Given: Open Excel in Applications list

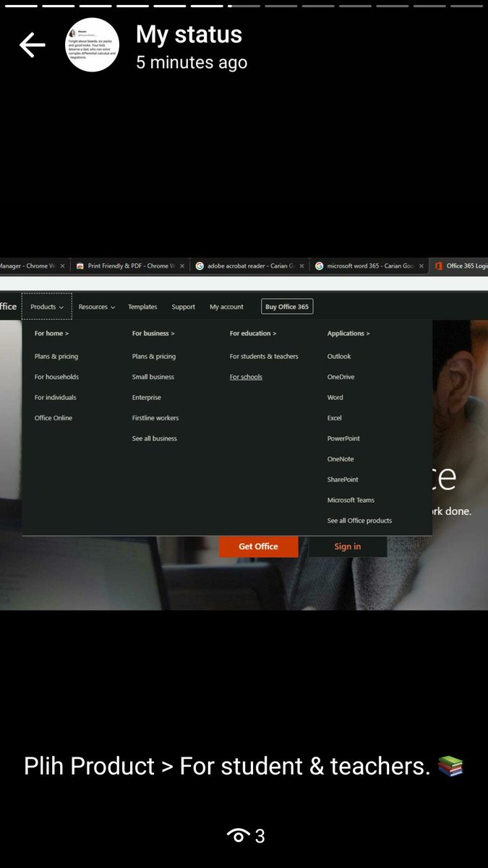Looking at the screenshot, I should point(335,418).
